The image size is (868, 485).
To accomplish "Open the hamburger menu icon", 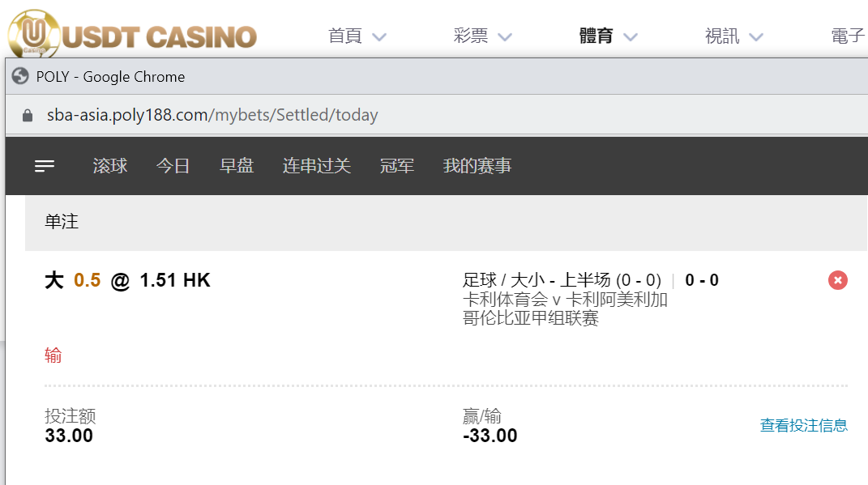I will [45, 166].
